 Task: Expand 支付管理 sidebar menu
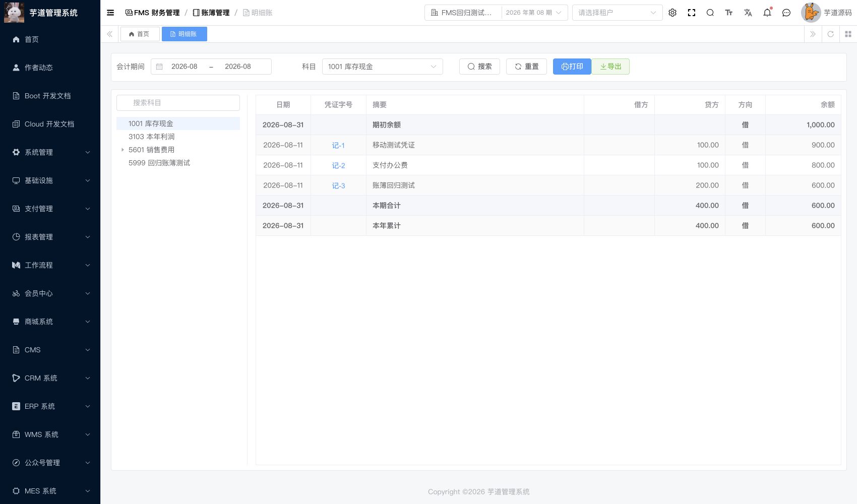[x=50, y=209]
